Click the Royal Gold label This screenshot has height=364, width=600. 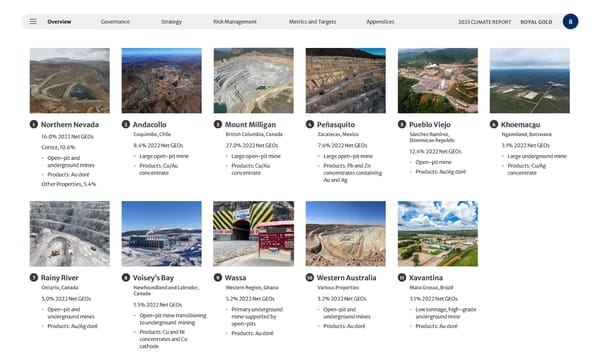[x=536, y=22]
